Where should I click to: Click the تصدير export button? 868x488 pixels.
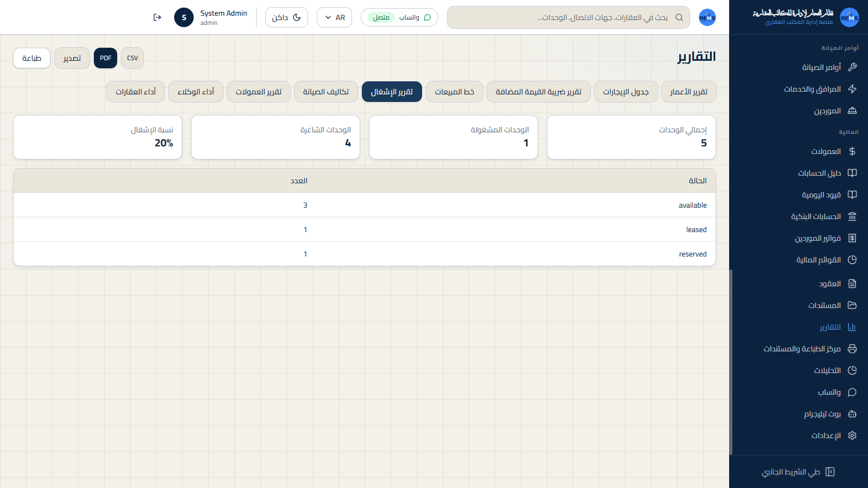click(72, 58)
